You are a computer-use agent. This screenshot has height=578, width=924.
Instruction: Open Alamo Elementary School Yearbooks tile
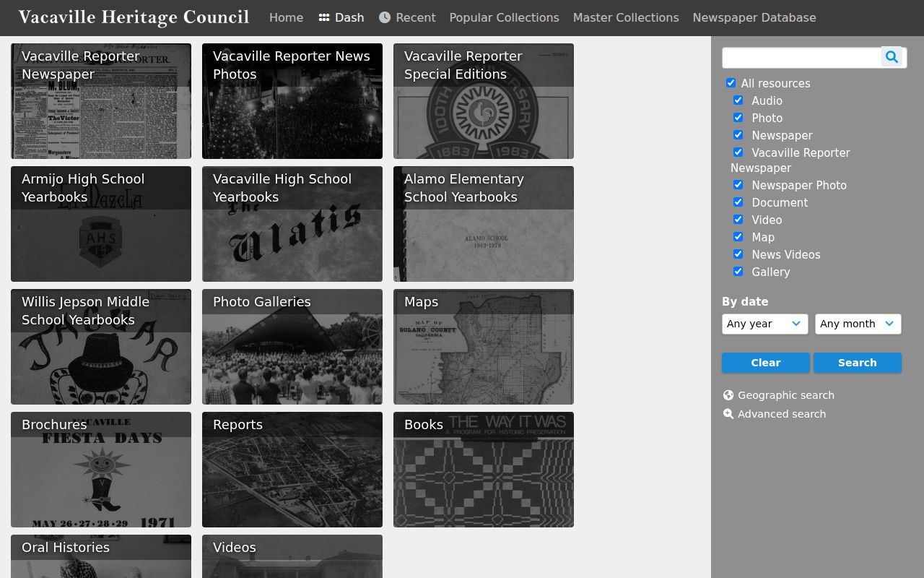484,224
